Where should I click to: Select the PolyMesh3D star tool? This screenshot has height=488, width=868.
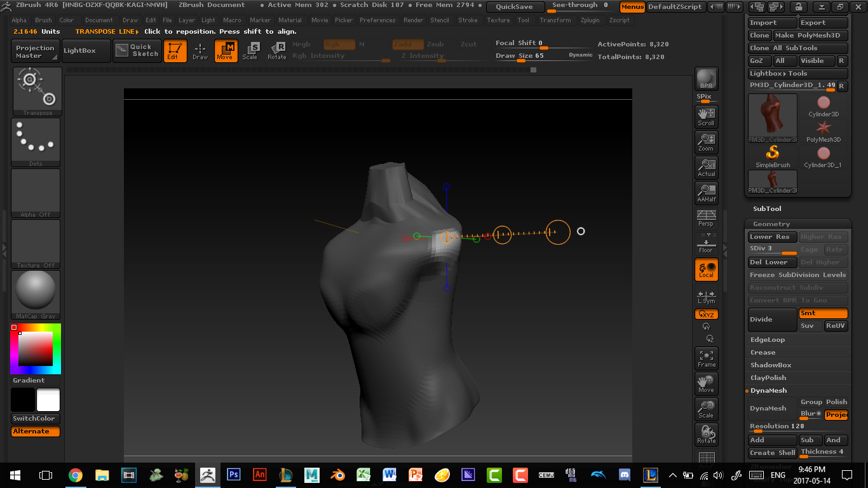[824, 132]
